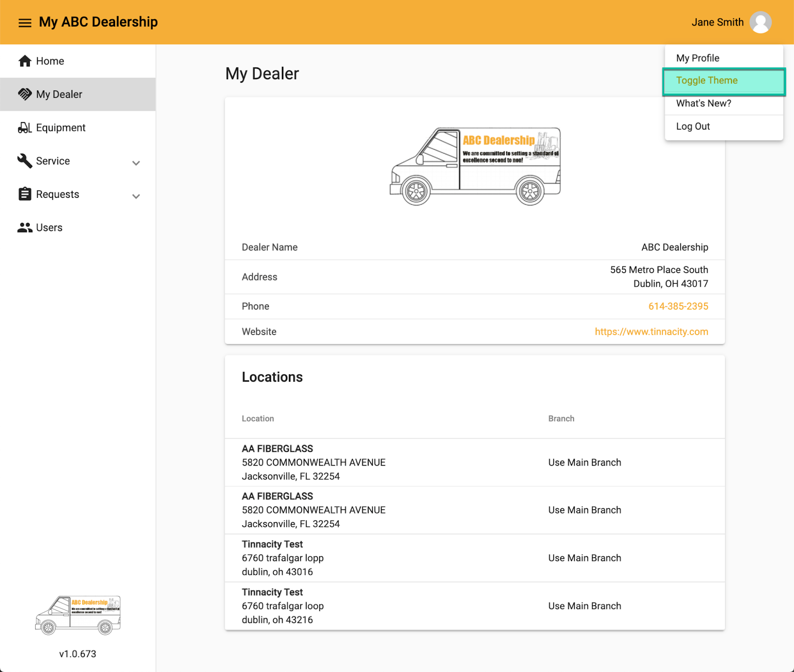This screenshot has height=672, width=794.
Task: Expand the Requests submenu chevron
Action: (x=136, y=196)
